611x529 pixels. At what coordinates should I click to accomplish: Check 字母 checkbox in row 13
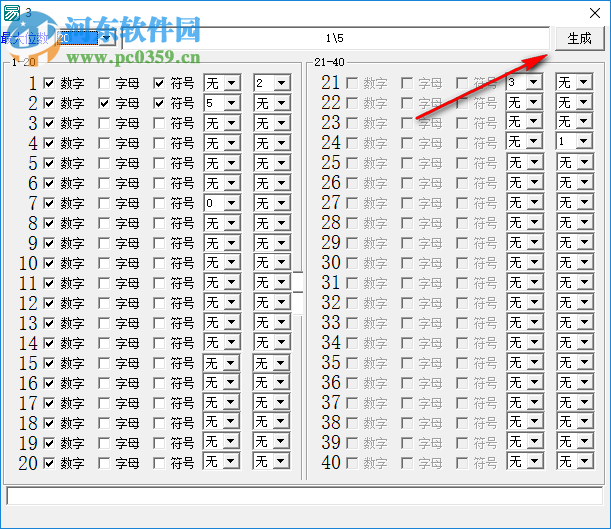(104, 323)
